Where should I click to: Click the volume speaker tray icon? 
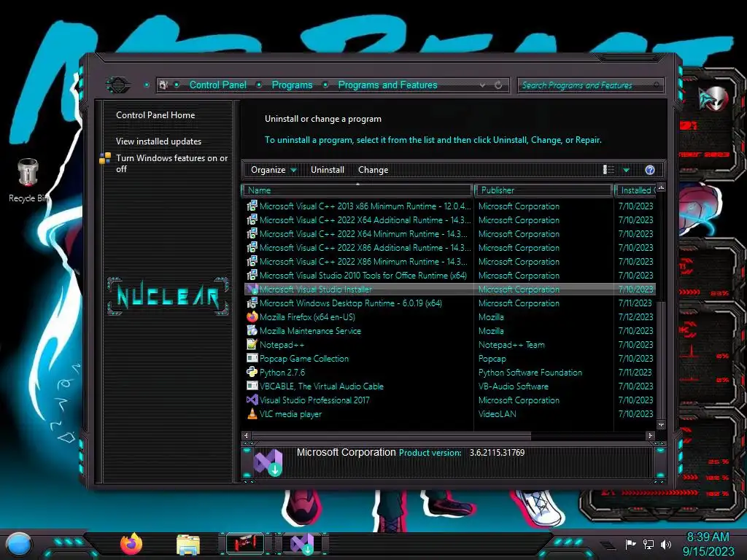point(665,544)
